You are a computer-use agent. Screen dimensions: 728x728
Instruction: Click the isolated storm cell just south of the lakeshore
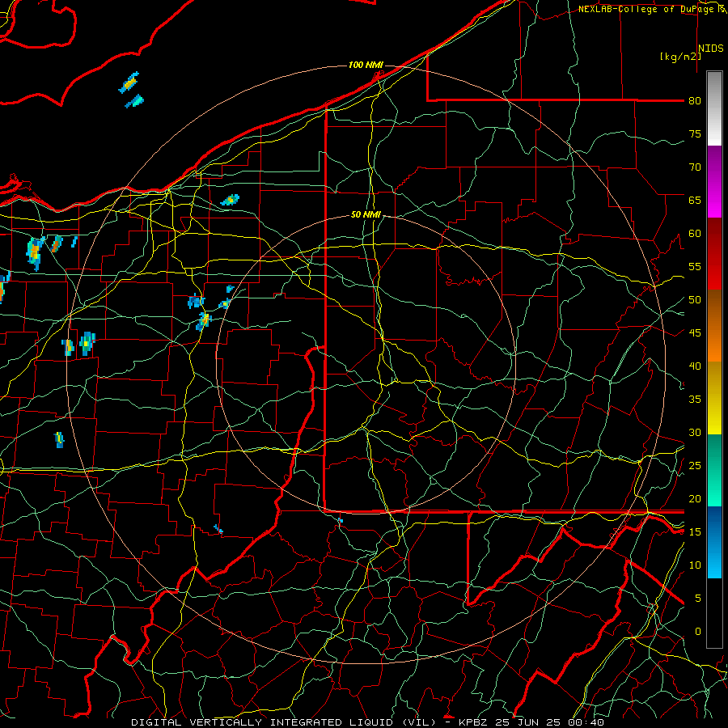pos(231,200)
